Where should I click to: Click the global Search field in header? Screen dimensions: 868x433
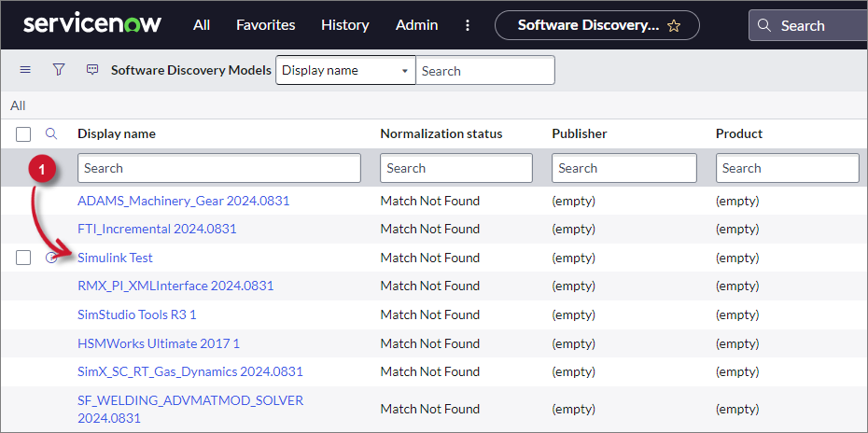(x=808, y=25)
